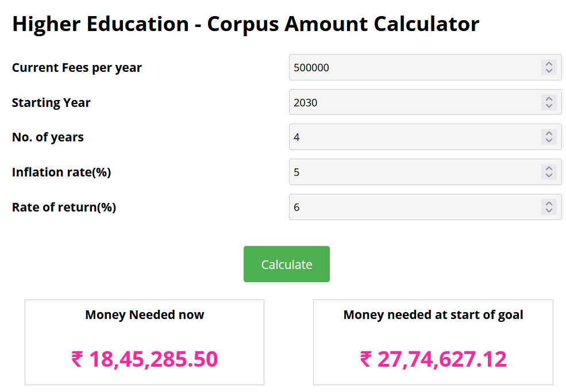Increase the Current Fees per year value
The image size is (566, 392).
point(549,64)
